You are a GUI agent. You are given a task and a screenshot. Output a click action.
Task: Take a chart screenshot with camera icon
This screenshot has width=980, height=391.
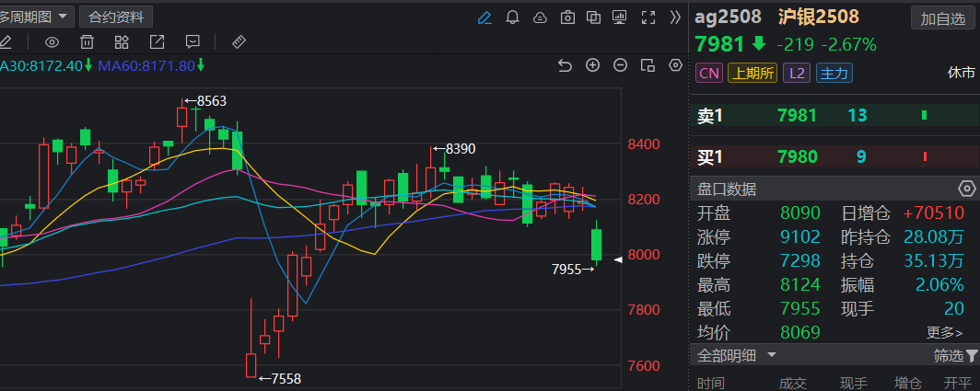(x=567, y=17)
